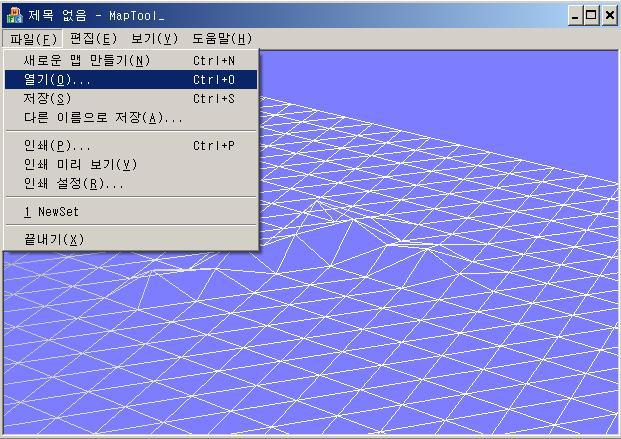This screenshot has height=439, width=621.
Task: Open the 파일(F) menu
Action: click(33, 39)
